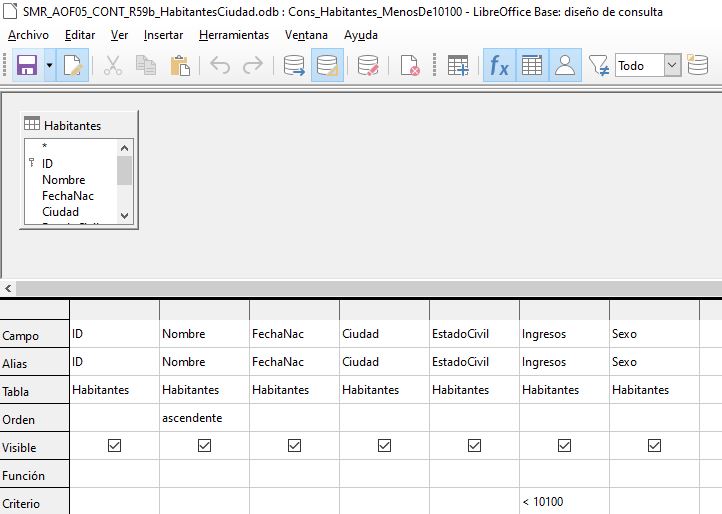722x514 pixels.
Task: Click the left arrow of horizontal scrollbar
Action: [8, 289]
